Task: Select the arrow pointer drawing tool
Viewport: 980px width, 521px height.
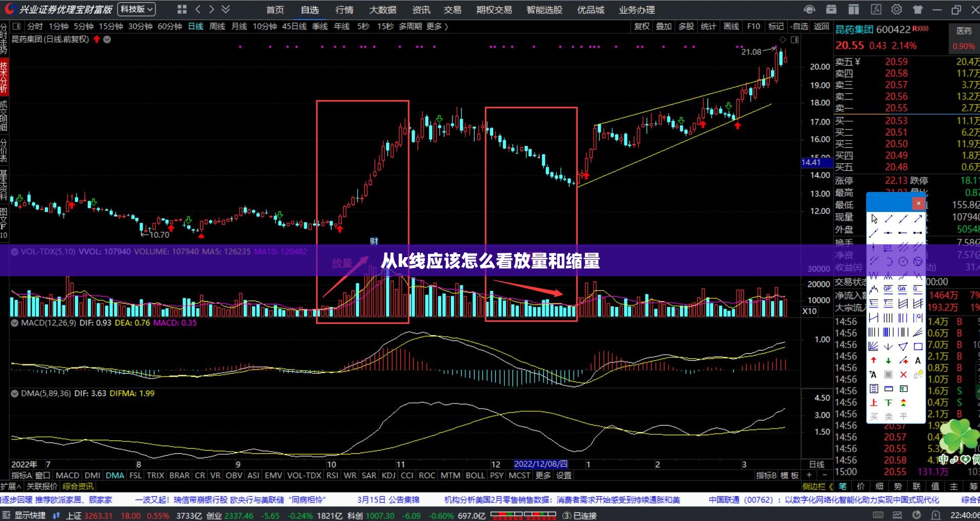Action: (x=874, y=219)
